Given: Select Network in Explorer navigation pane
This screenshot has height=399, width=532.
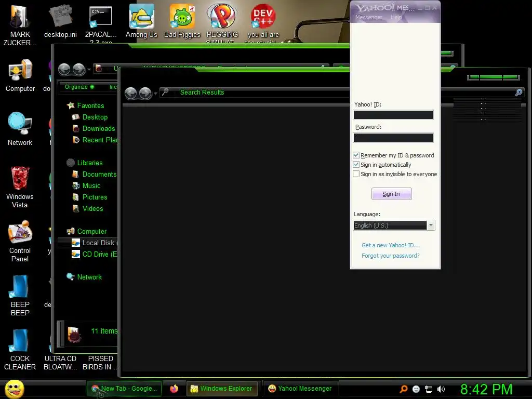Looking at the screenshot, I should [x=89, y=277].
